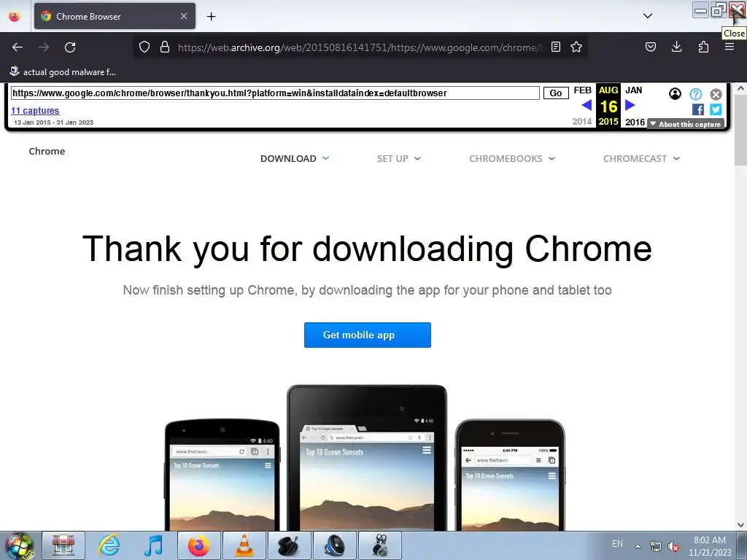Save page to Pocket icon
Image resolution: width=747 pixels, height=560 pixels.
[650, 47]
